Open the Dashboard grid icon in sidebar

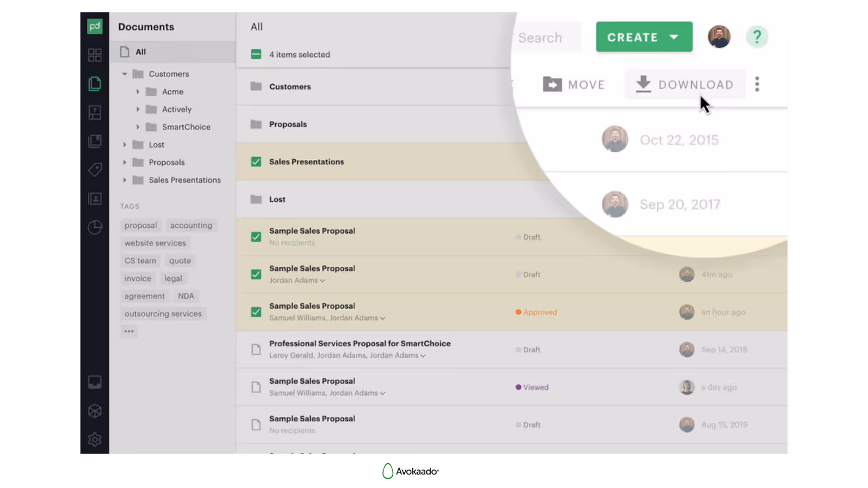(94, 55)
